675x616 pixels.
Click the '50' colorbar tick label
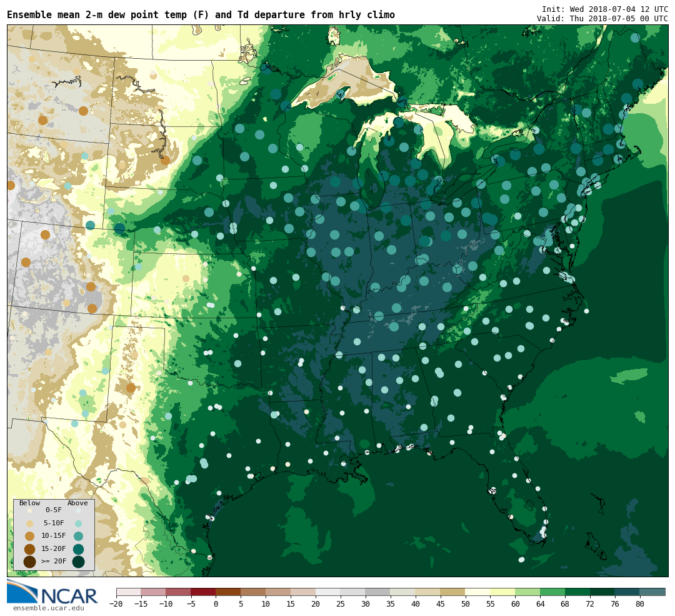466,604
